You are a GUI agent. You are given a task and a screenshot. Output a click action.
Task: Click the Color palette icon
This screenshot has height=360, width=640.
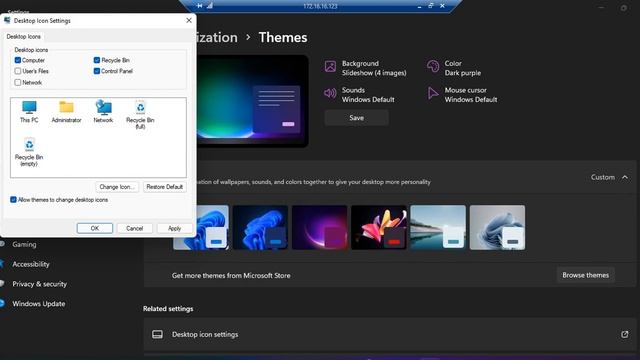click(433, 66)
